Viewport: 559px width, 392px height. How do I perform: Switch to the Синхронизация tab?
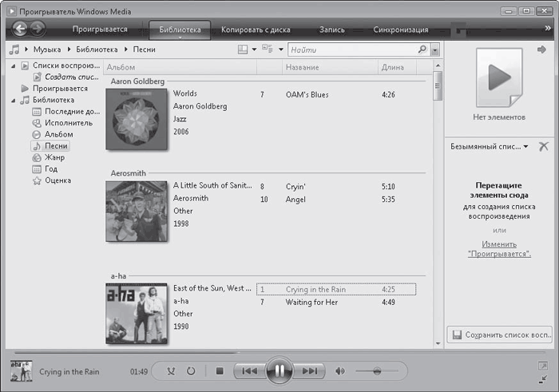pos(400,30)
